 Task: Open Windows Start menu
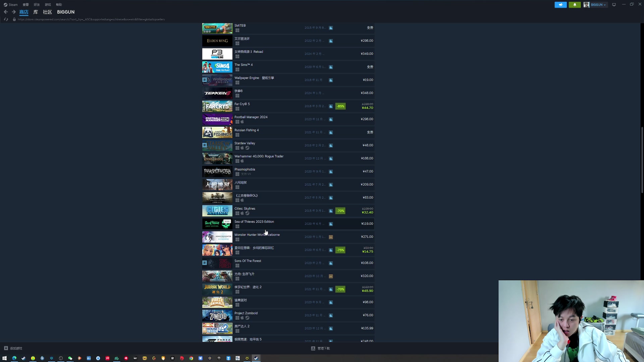pos(5,358)
